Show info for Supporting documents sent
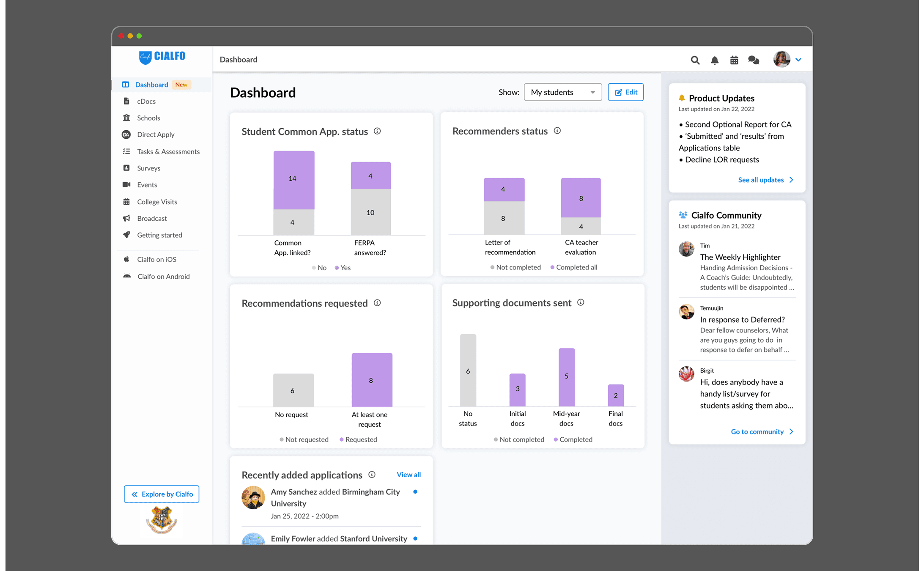Image resolution: width=924 pixels, height=571 pixels. (581, 302)
